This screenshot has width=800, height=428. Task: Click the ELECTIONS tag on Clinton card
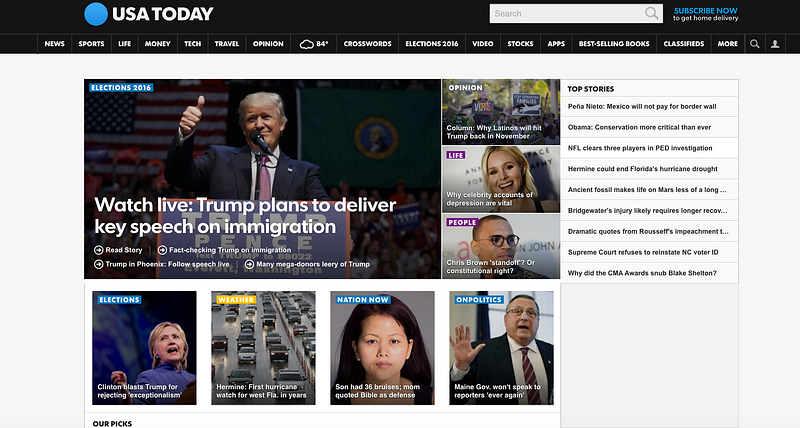pos(119,300)
